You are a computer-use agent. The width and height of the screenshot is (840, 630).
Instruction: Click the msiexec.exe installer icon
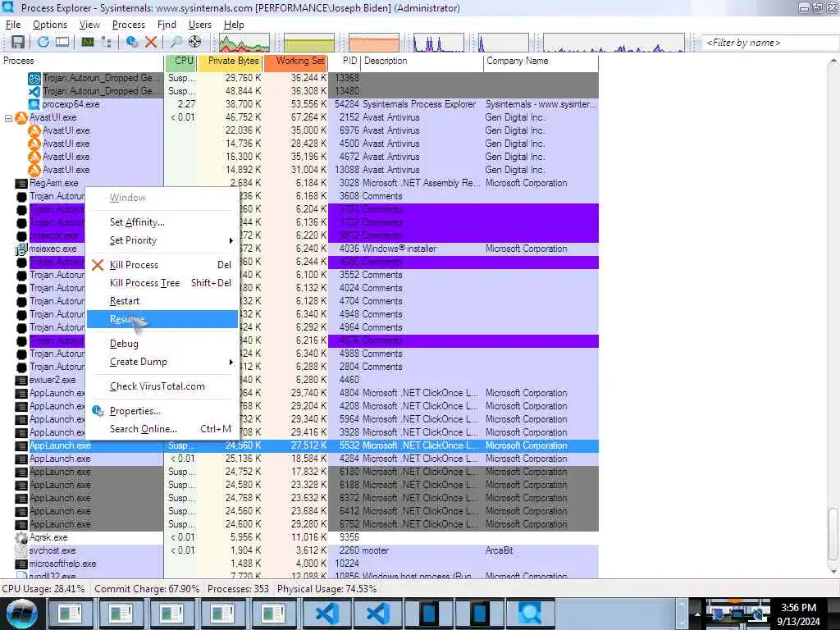click(x=21, y=249)
